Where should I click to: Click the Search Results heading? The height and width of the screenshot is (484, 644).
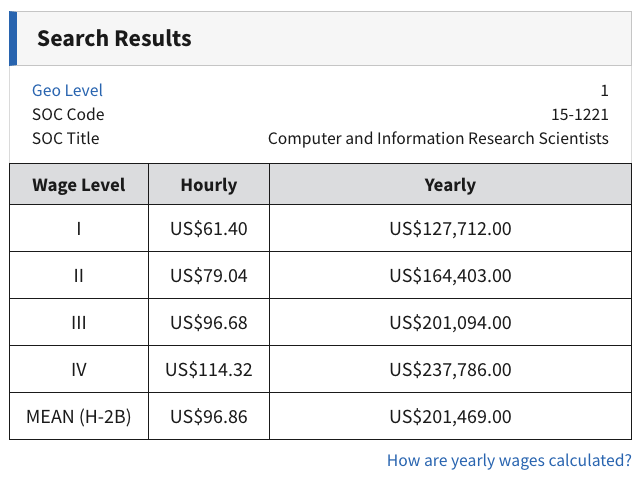(x=114, y=39)
